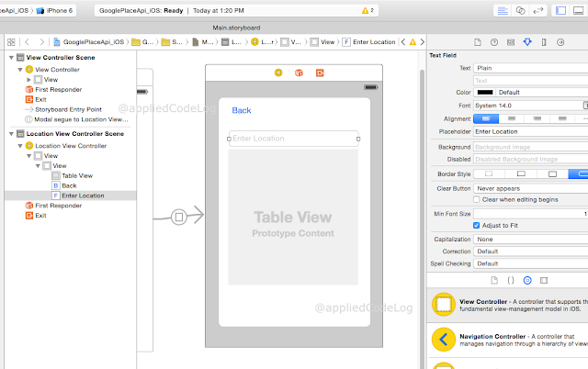
Task: Show the Assistant editor
Action: (520, 10)
